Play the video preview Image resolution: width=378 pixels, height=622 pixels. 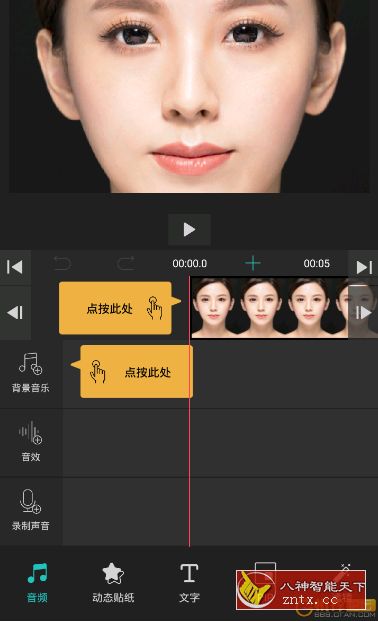(x=189, y=229)
